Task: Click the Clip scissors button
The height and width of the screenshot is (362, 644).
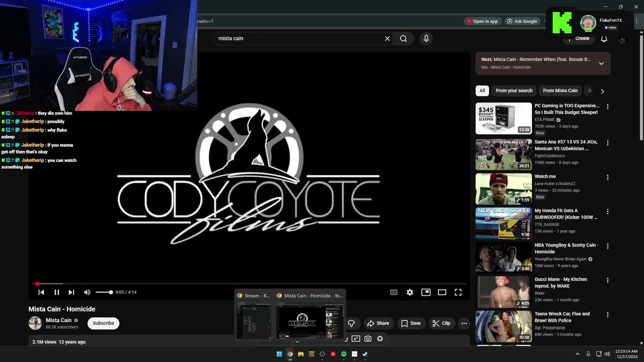Action: click(x=442, y=323)
